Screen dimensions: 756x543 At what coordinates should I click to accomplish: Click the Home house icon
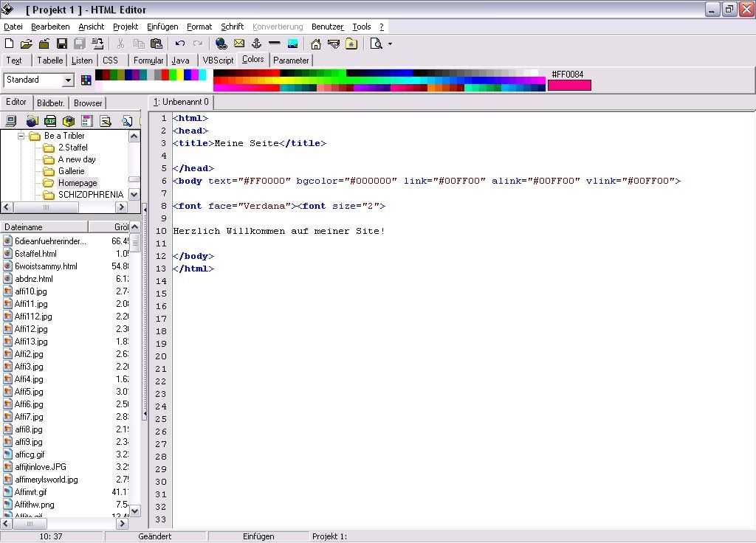click(316, 44)
